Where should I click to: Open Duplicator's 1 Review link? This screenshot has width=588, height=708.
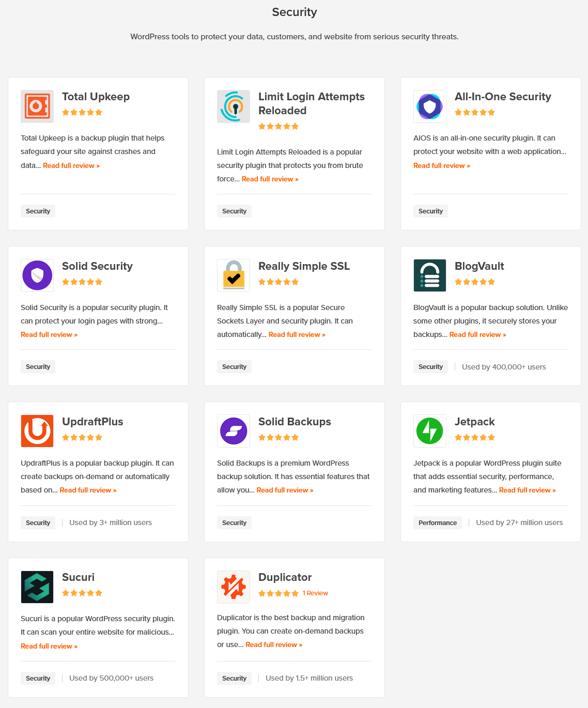(315, 593)
